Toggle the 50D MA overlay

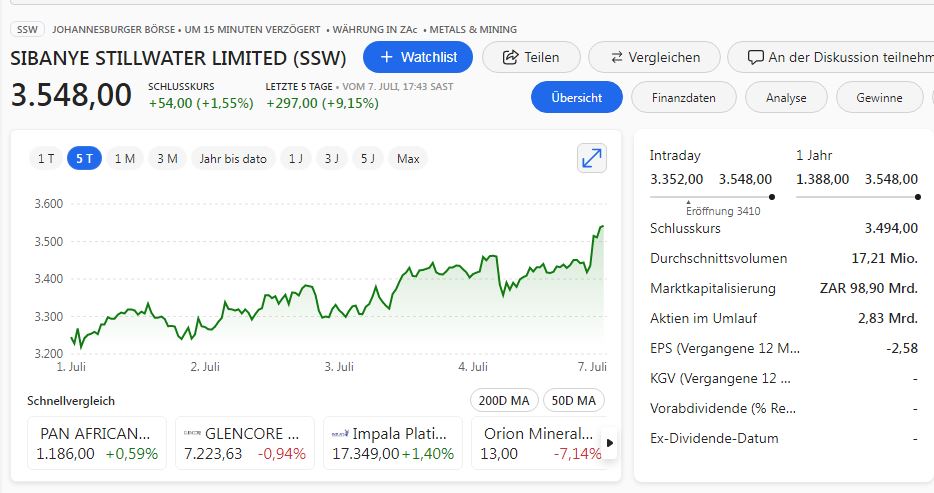click(x=574, y=401)
